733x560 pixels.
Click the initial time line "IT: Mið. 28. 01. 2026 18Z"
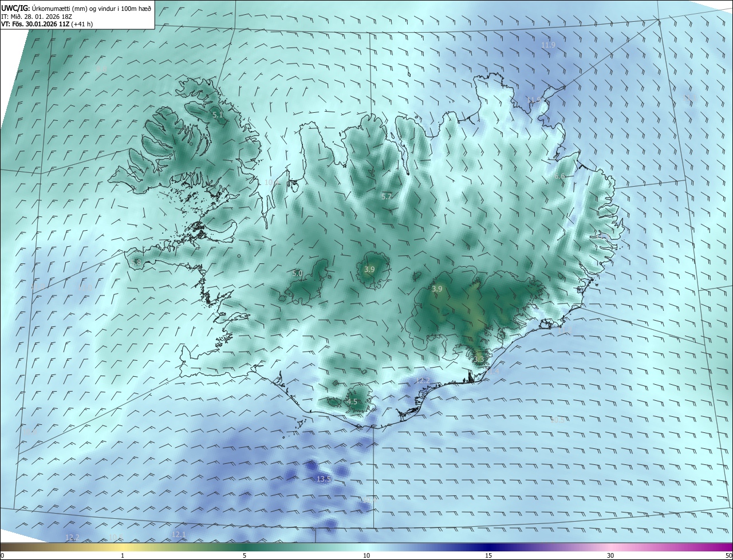[x=37, y=16]
